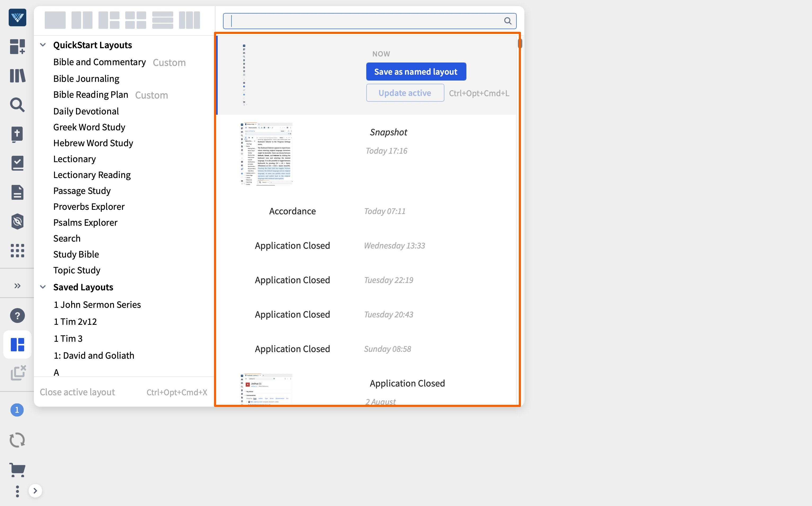The height and width of the screenshot is (506, 812).
Task: Choose the one-large-two-small pane layout template
Action: tap(109, 20)
